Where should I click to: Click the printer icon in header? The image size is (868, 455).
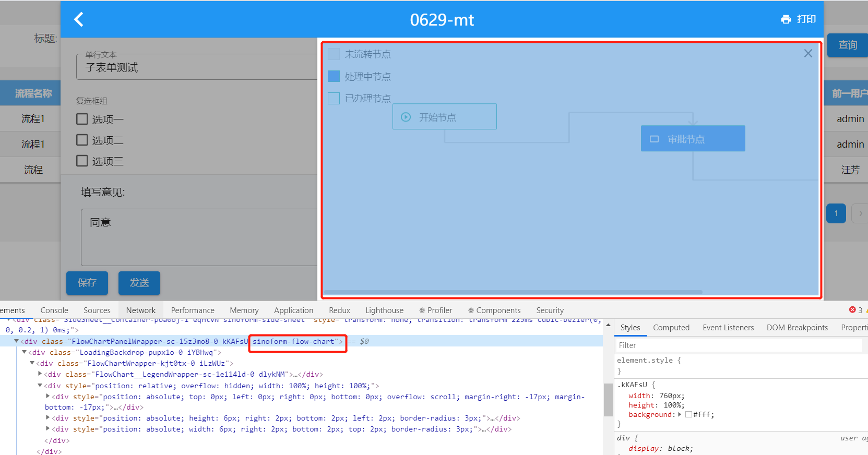coord(786,19)
